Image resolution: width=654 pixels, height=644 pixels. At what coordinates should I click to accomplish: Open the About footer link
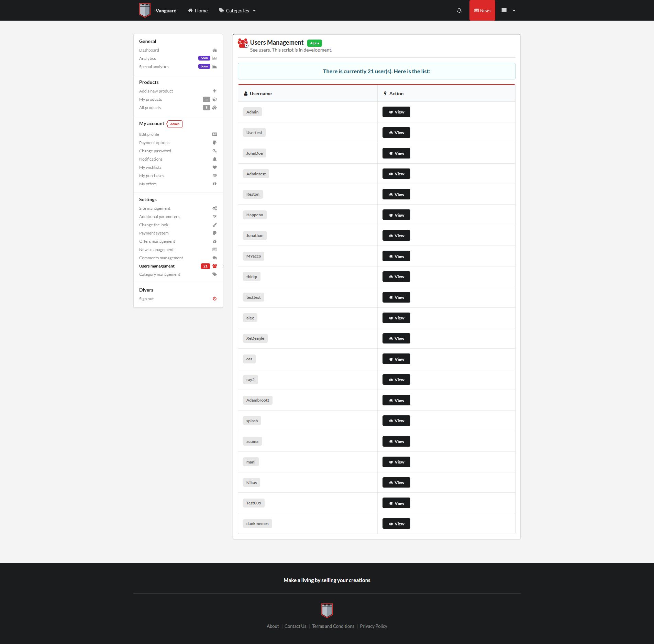273,626
